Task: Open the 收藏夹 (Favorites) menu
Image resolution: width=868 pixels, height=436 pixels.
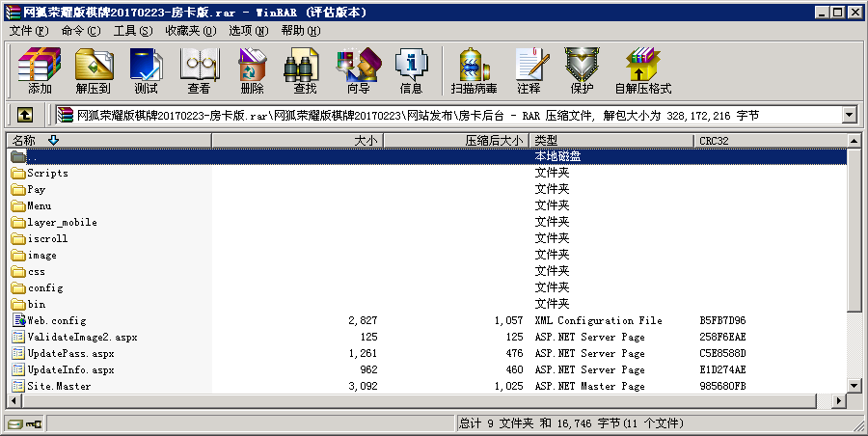Action: (182, 31)
